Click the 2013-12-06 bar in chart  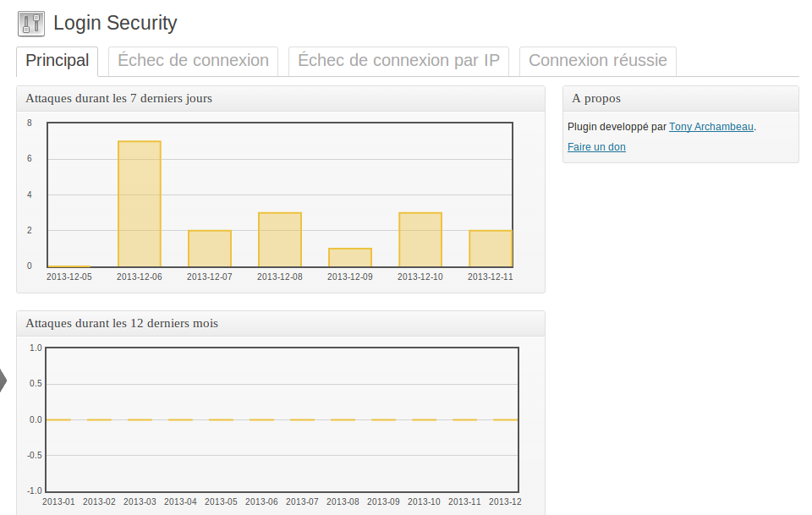(x=140, y=204)
